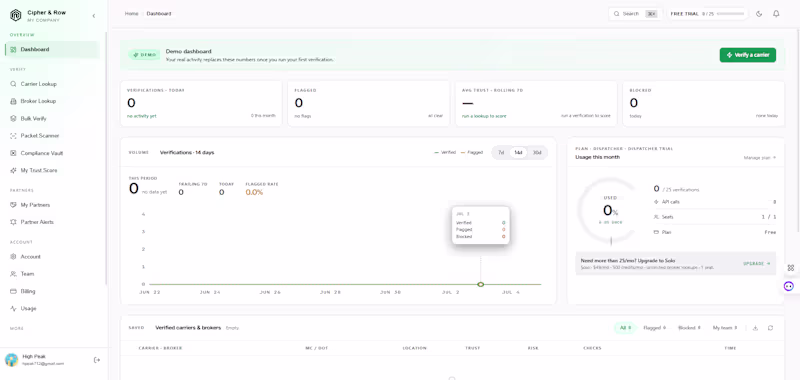Open the Manage plan dropdown
Image resolution: width=800 pixels, height=380 pixels.
point(760,158)
